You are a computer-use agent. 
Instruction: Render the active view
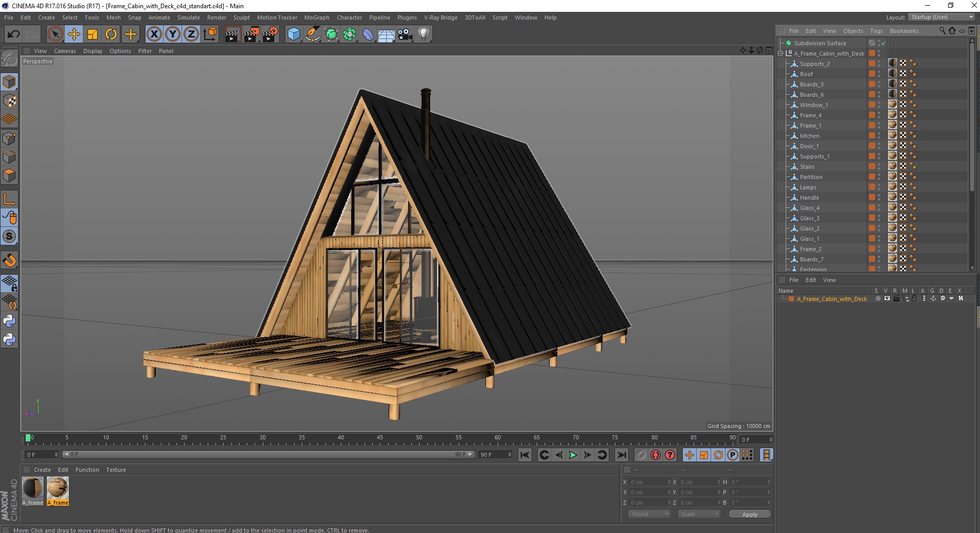pos(232,34)
